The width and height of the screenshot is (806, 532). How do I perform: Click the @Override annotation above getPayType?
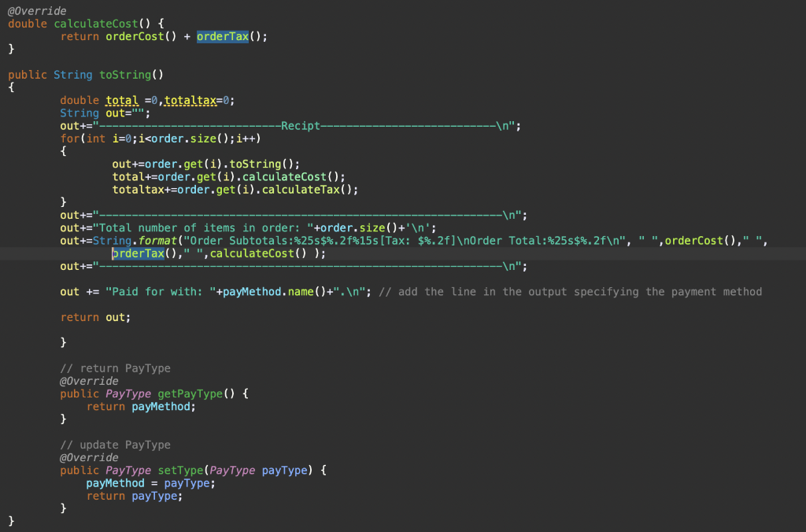(89, 381)
